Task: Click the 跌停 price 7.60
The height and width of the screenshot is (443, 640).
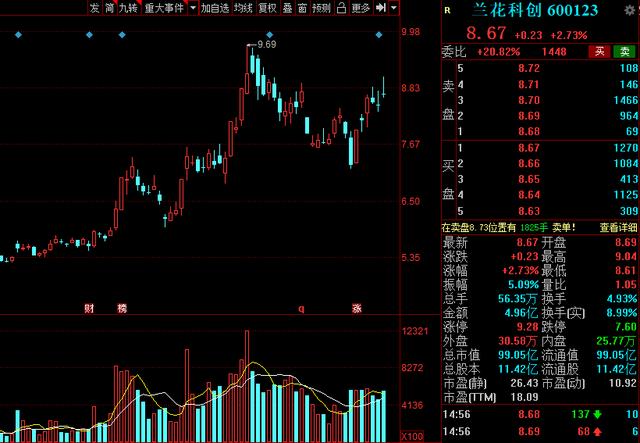Action: pos(626,327)
